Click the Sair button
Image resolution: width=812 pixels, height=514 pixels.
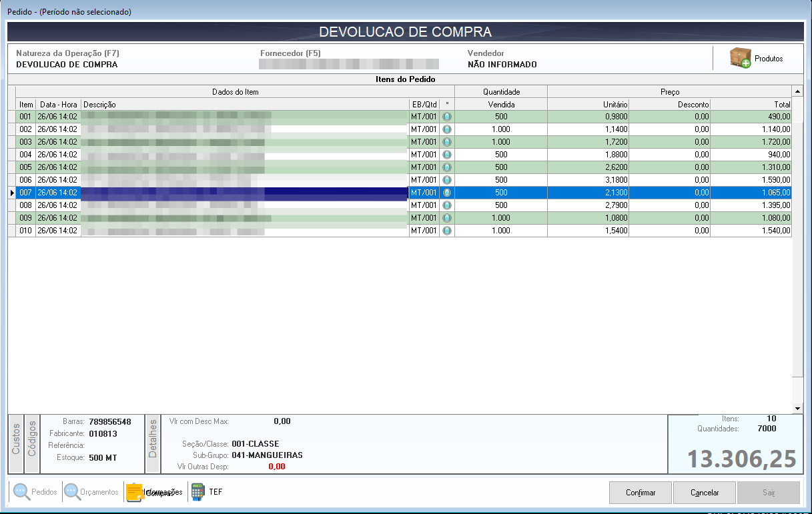coord(769,493)
